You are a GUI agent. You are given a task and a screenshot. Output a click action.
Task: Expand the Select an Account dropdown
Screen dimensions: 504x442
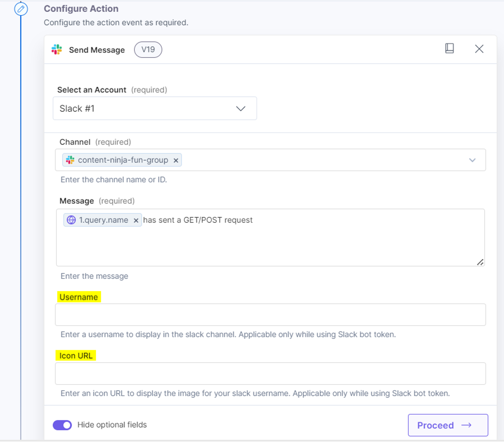coord(241,108)
